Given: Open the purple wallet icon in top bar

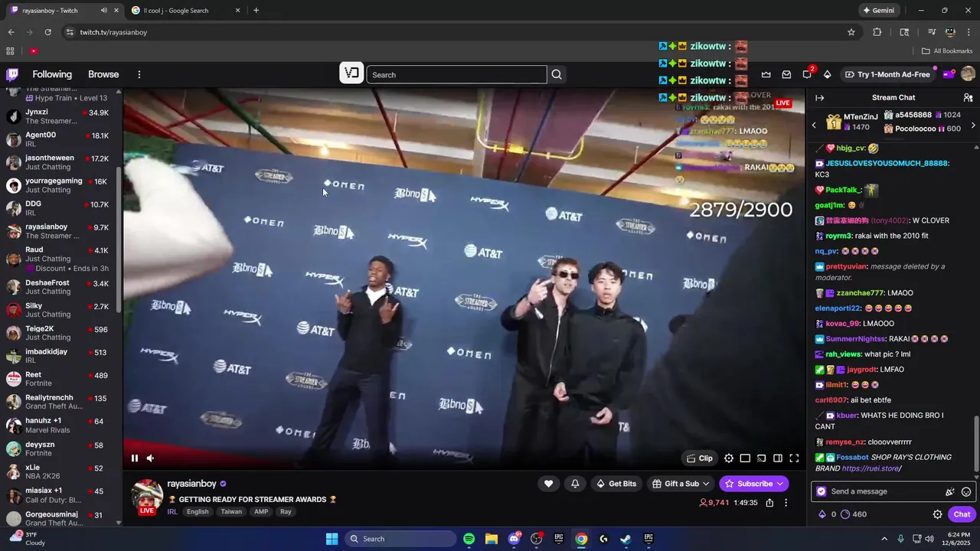Looking at the screenshot, I should pos(948,74).
